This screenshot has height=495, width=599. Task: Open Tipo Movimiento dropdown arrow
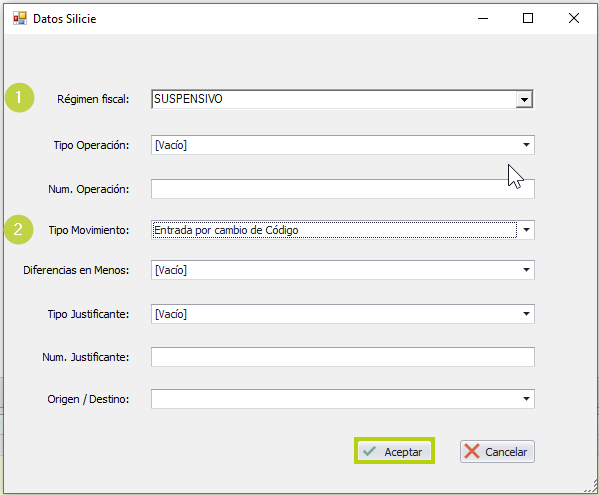tap(526, 230)
